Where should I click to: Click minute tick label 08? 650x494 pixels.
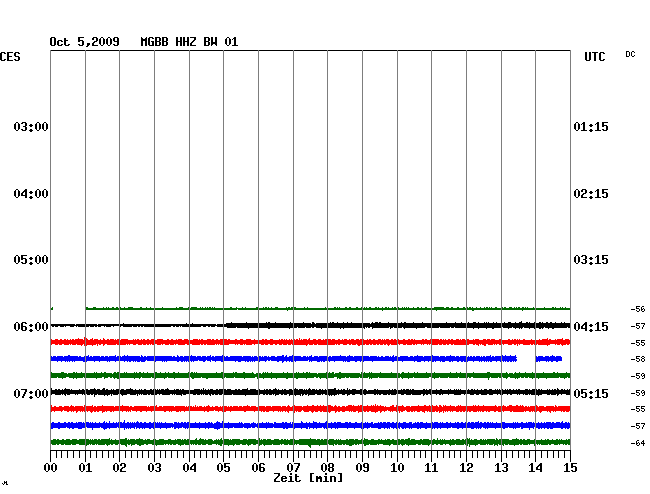(327, 468)
